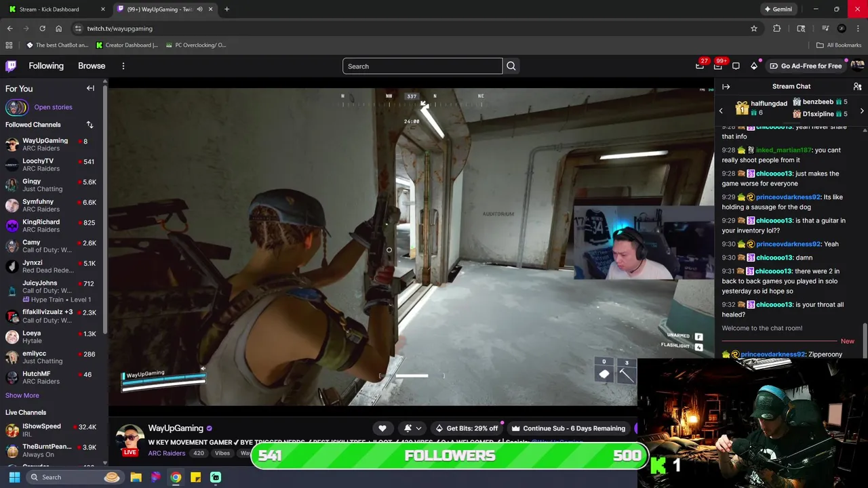The width and height of the screenshot is (868, 488).
Task: Open KingRichard channel in sidebar
Action: click(51, 226)
